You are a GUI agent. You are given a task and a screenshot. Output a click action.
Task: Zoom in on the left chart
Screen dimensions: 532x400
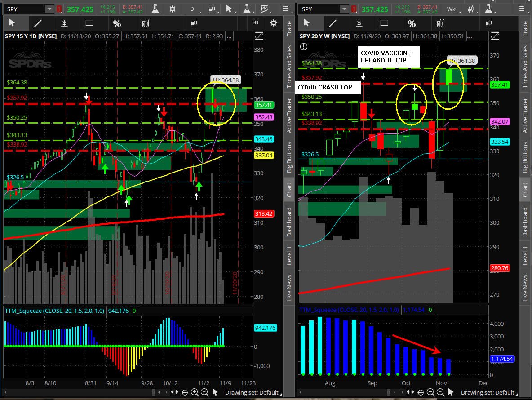pos(195,392)
